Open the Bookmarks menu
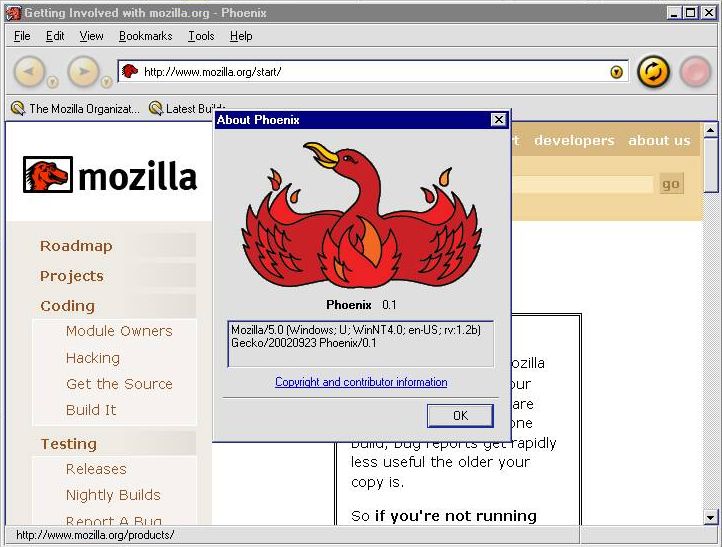 coord(145,36)
